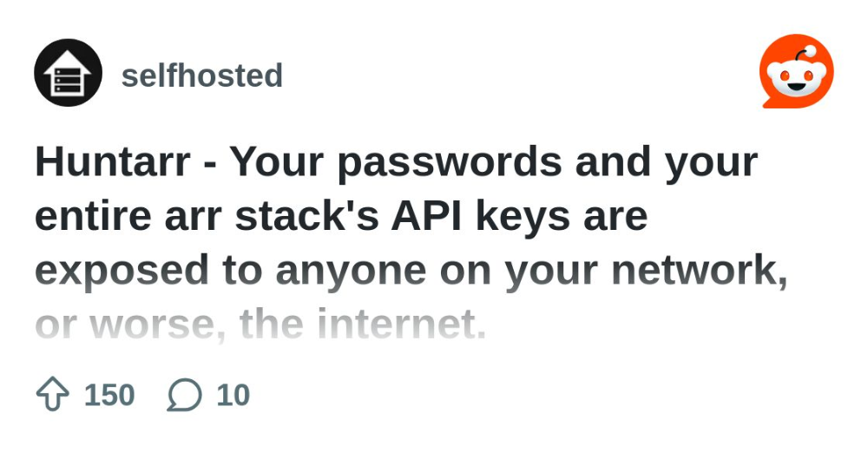Click the upvote count showing 150
The image size is (868, 452).
(x=109, y=396)
